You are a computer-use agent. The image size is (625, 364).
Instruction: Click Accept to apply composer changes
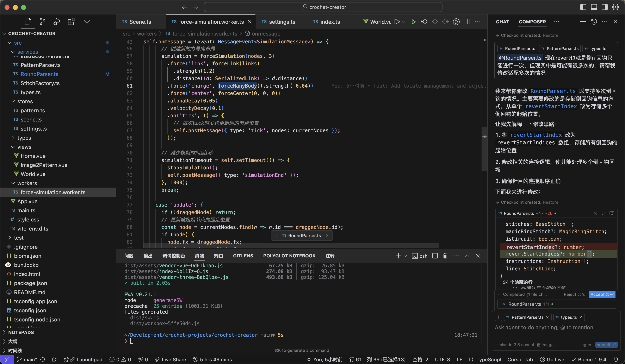click(602, 294)
